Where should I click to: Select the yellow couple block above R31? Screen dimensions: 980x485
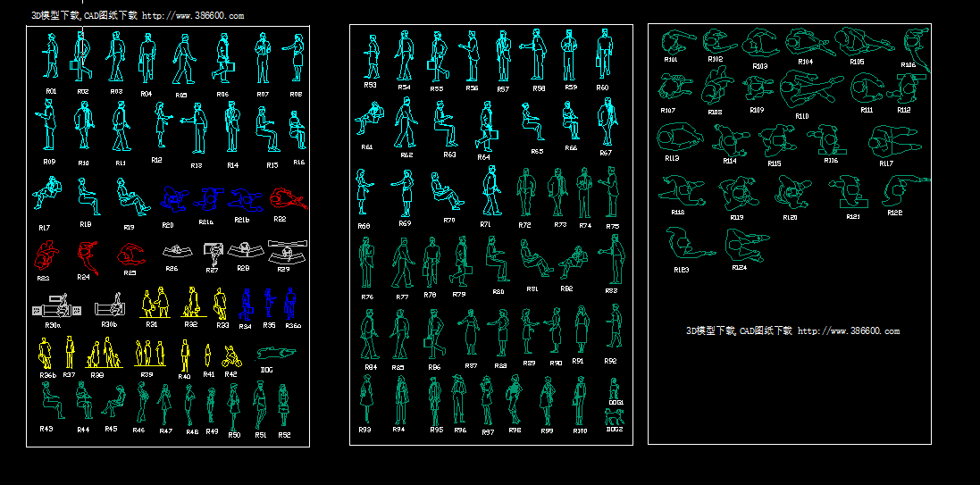tap(155, 303)
